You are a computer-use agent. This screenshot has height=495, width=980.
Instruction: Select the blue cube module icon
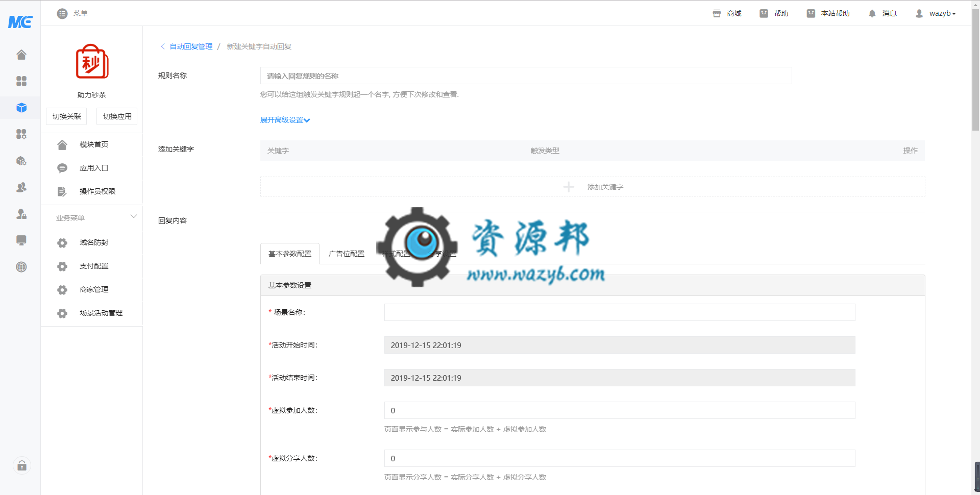pos(21,108)
